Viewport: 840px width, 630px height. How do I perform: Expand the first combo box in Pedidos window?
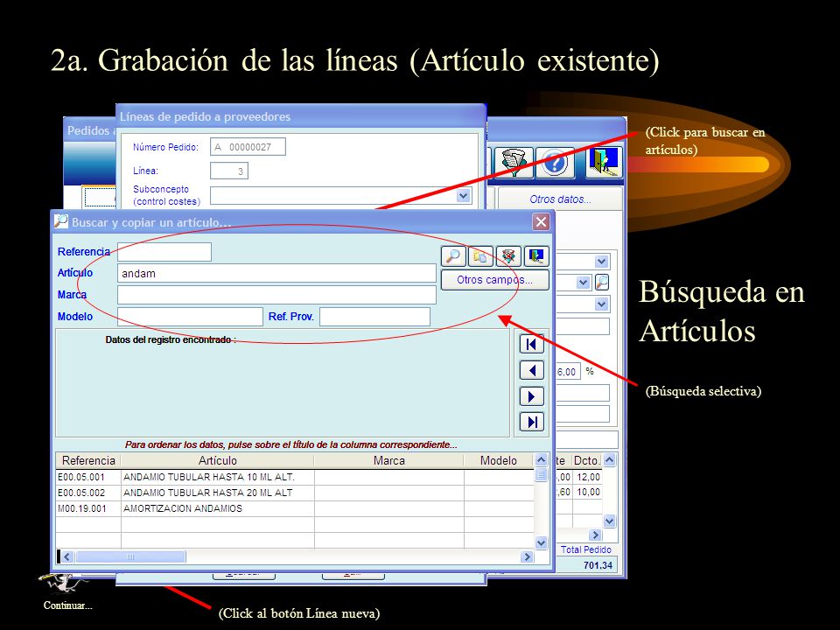tap(602, 262)
